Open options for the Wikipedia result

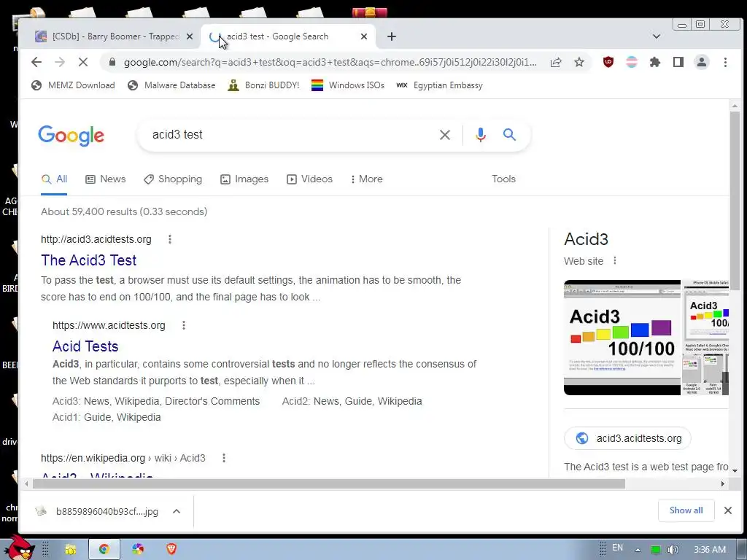click(x=223, y=458)
